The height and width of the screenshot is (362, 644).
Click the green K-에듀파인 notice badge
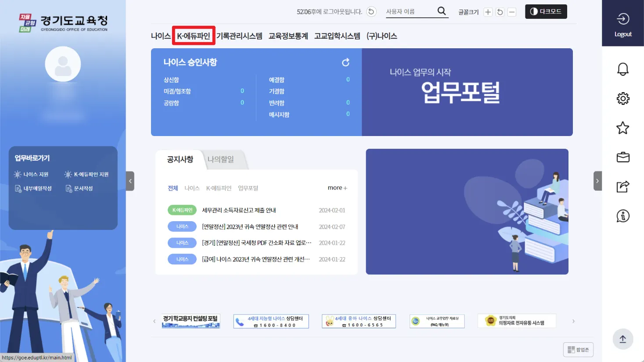point(182,210)
